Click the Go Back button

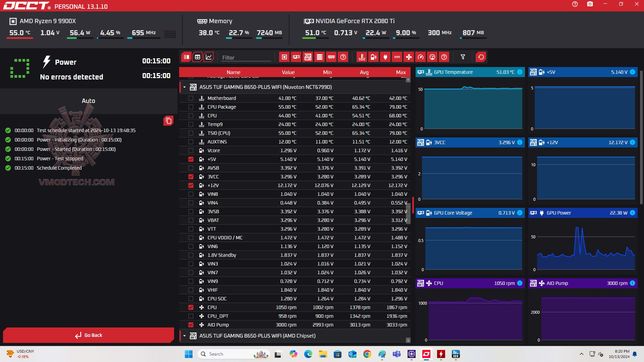[x=89, y=335]
